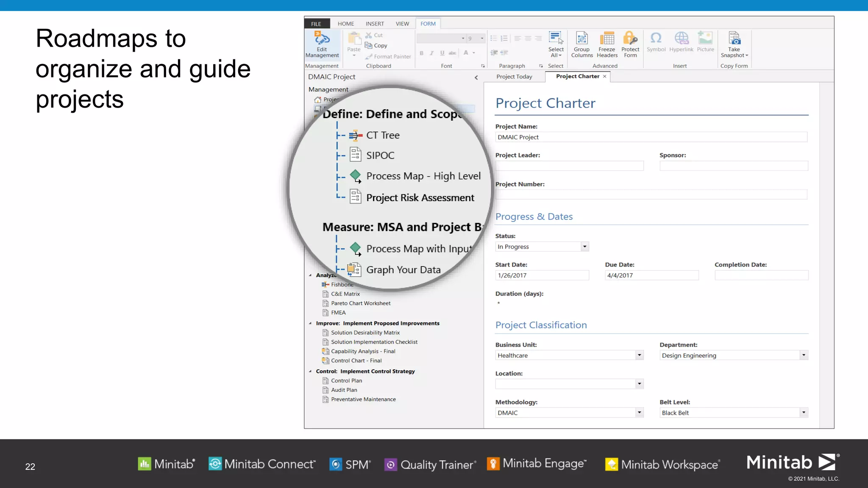Open the Methodology dropdown
This screenshot has width=868, height=488.
(639, 413)
